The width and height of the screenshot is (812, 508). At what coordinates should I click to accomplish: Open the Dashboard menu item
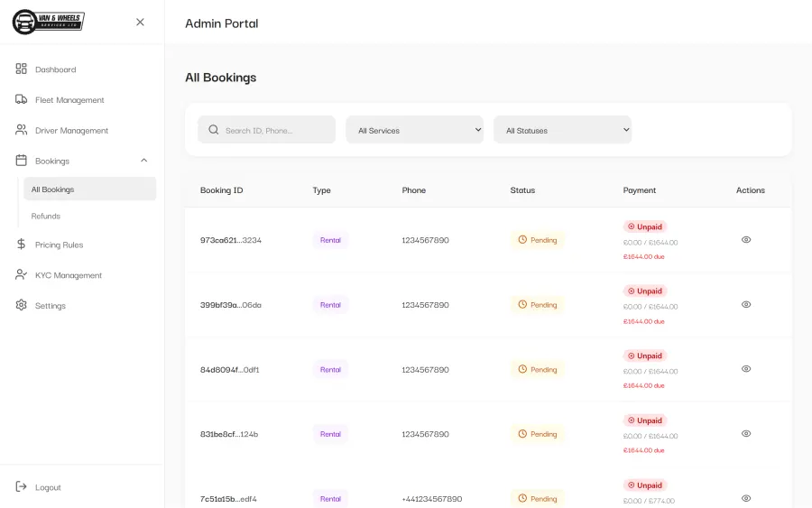55,69
